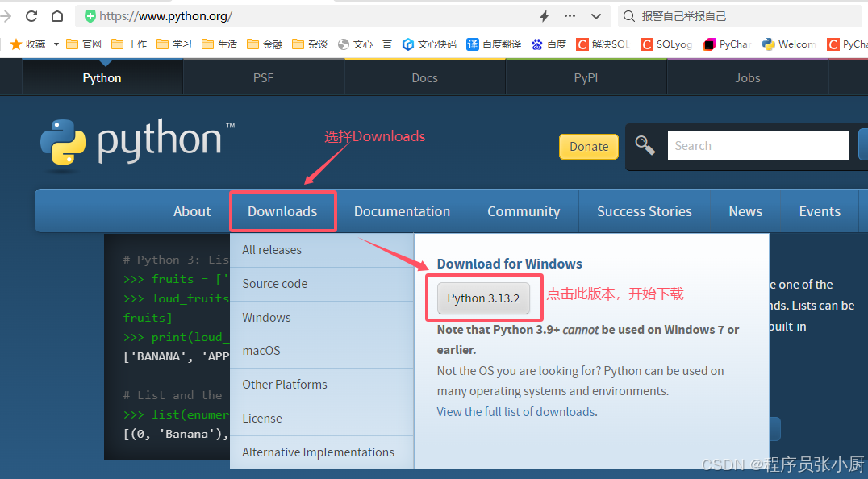Select License in Downloads menu

(322, 419)
